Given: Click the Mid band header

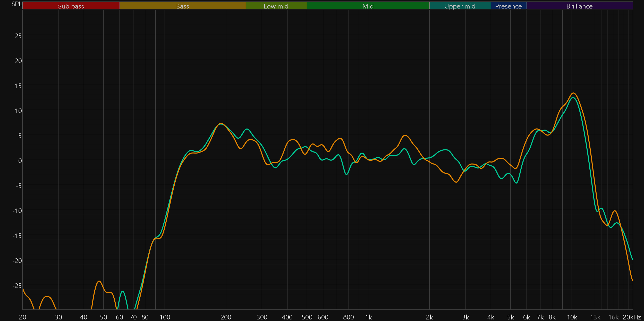Looking at the screenshot, I should tap(368, 6).
